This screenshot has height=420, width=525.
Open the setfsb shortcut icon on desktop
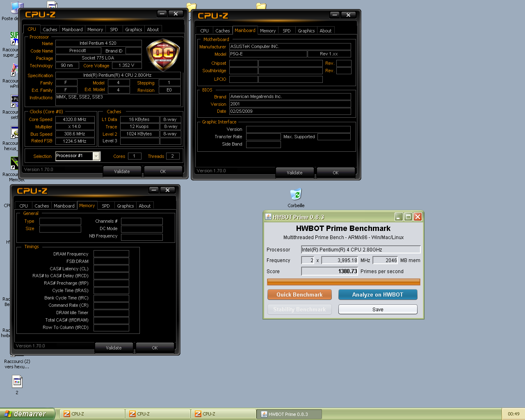[x=14, y=101]
